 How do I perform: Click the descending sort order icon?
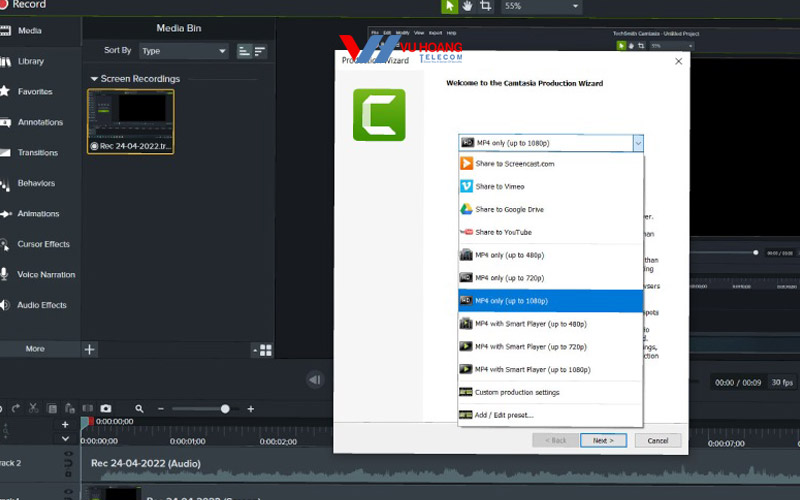(x=260, y=51)
